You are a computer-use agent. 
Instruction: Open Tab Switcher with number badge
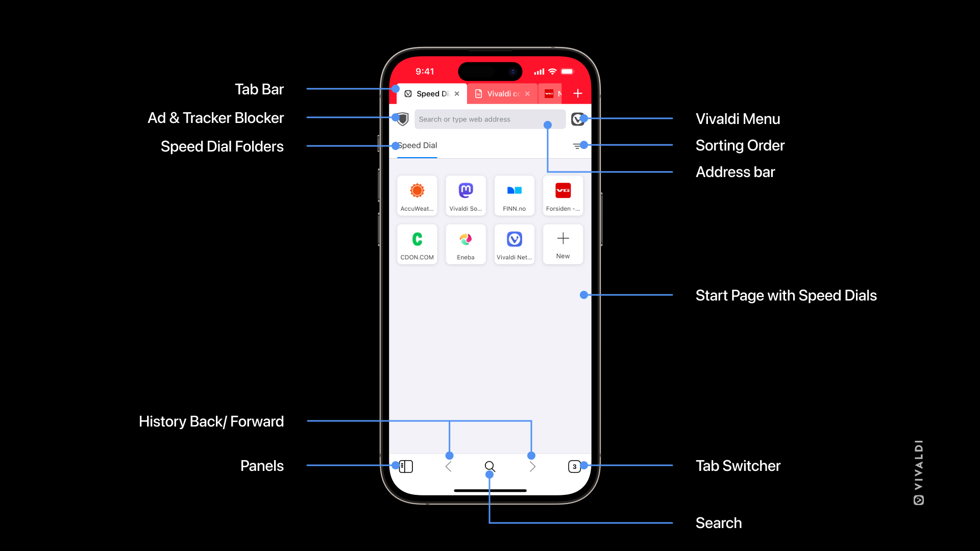pos(574,466)
